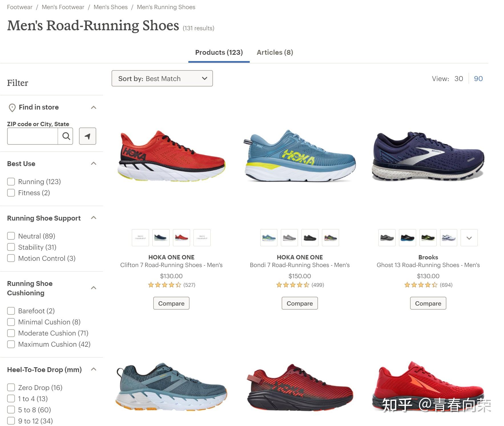The height and width of the screenshot is (426, 504).
Task: Select the blue Bondi 7 color swatch
Action: pos(269,237)
